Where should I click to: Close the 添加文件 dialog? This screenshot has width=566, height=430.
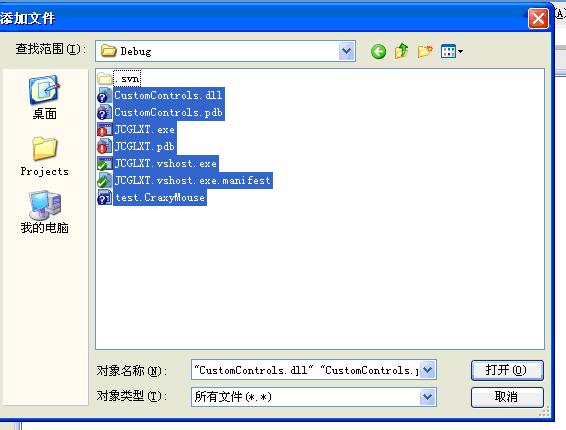[538, 18]
